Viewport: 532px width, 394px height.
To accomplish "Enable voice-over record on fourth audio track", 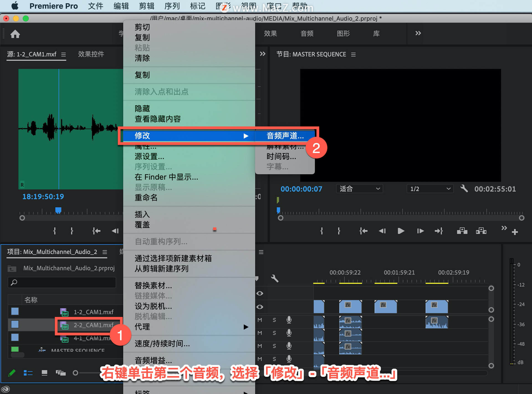I will pyautogui.click(x=289, y=359).
